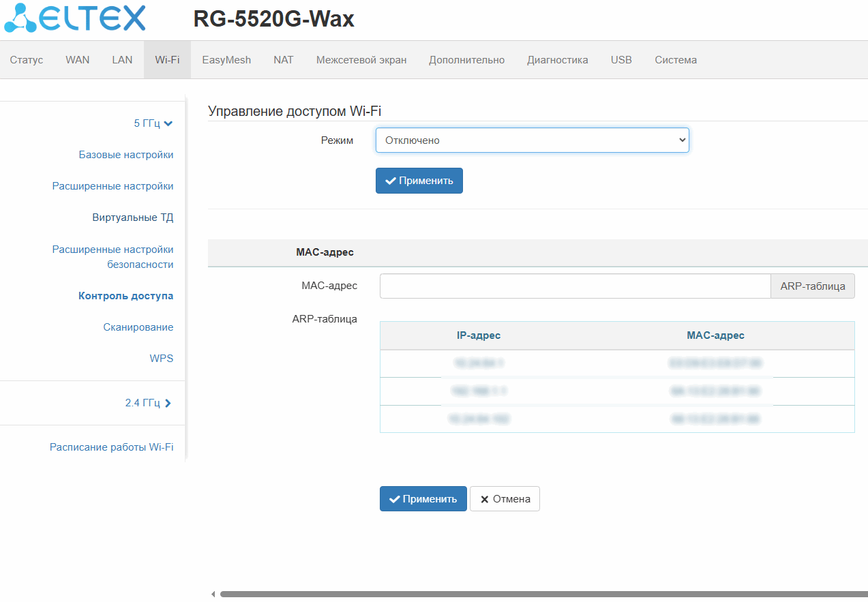868x602 pixels.
Task: Open the EasyMesh tab
Action: coord(226,60)
